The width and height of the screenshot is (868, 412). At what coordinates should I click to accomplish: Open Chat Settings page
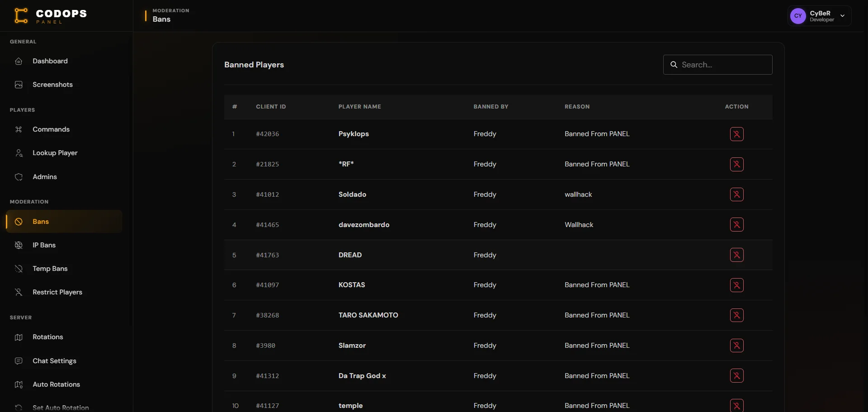click(64, 361)
